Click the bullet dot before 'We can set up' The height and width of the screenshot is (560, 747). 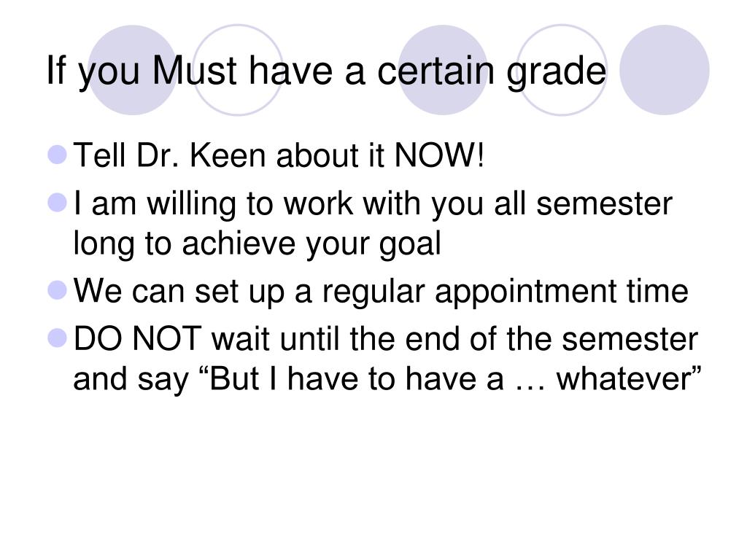tap(58, 290)
